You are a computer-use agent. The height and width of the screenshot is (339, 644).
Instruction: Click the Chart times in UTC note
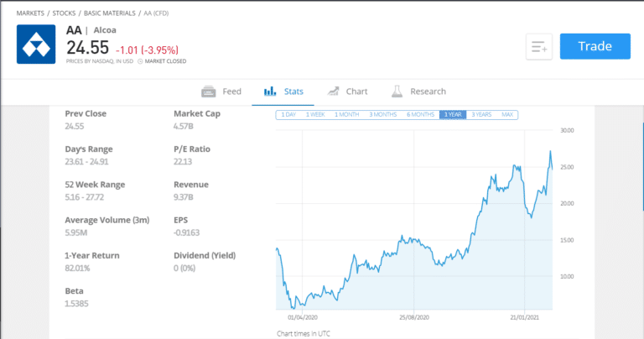[x=303, y=334]
